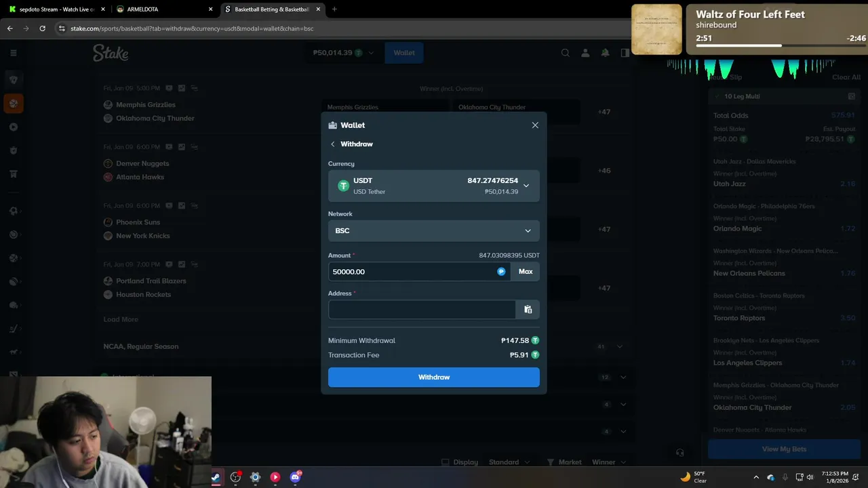Click the Stake logo

[x=111, y=53]
